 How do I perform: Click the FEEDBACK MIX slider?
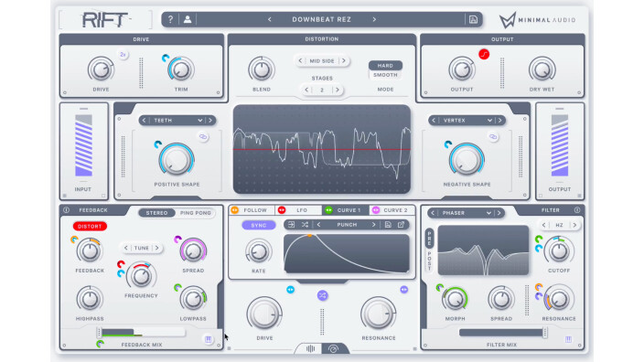[x=141, y=332]
